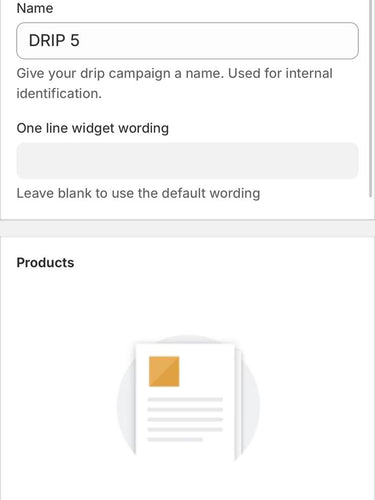This screenshot has width=375, height=500.
Task: Click the word "identification." in the help text
Action: 59,94
